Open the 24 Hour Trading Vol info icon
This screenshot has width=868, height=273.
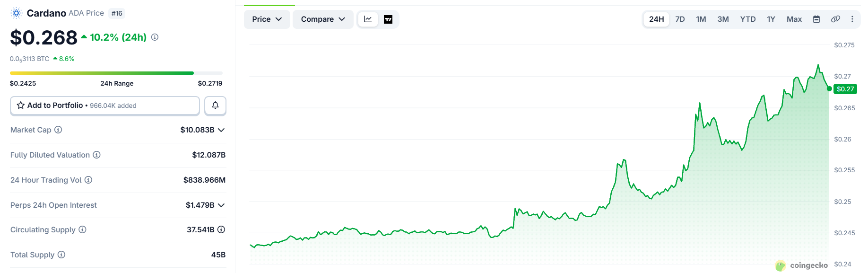pyautogui.click(x=88, y=180)
